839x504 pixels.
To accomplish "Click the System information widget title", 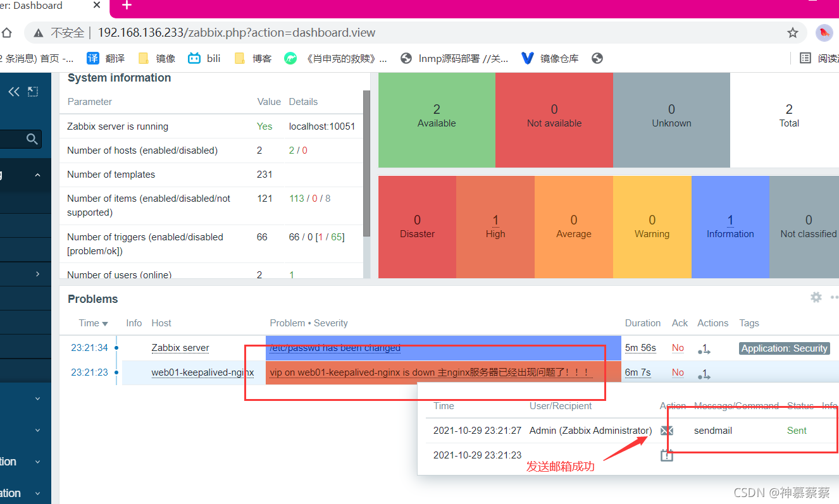I will tap(119, 78).
